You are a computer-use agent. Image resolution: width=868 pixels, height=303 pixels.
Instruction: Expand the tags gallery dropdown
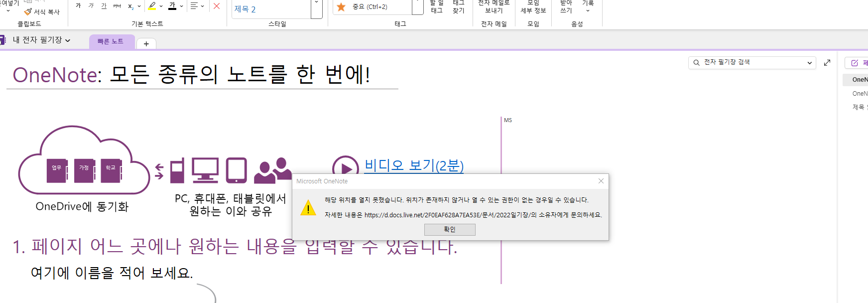pos(418,7)
